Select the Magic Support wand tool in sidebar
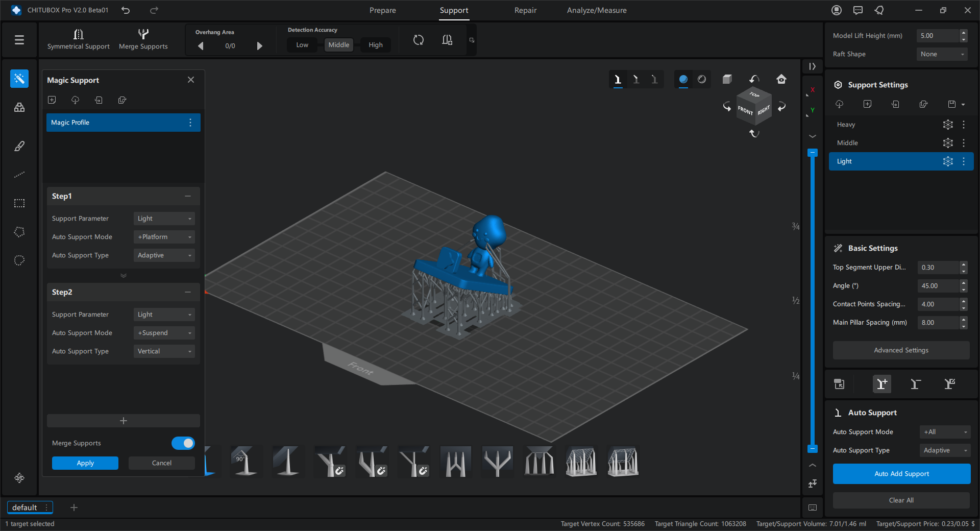This screenshot has width=980, height=531. tap(19, 79)
